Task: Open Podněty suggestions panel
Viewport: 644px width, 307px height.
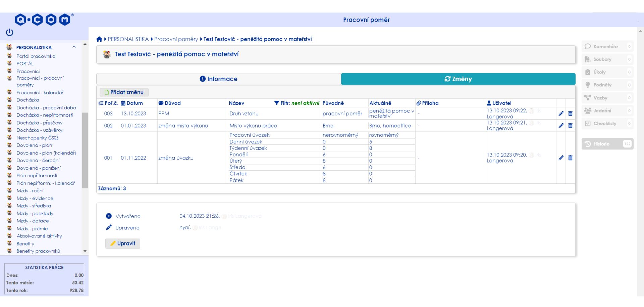Action: click(x=607, y=85)
